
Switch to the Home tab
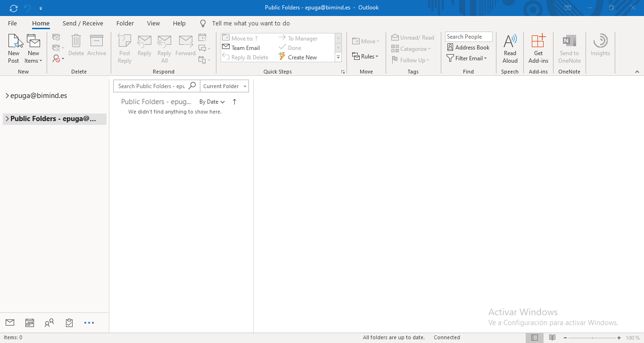[41, 23]
